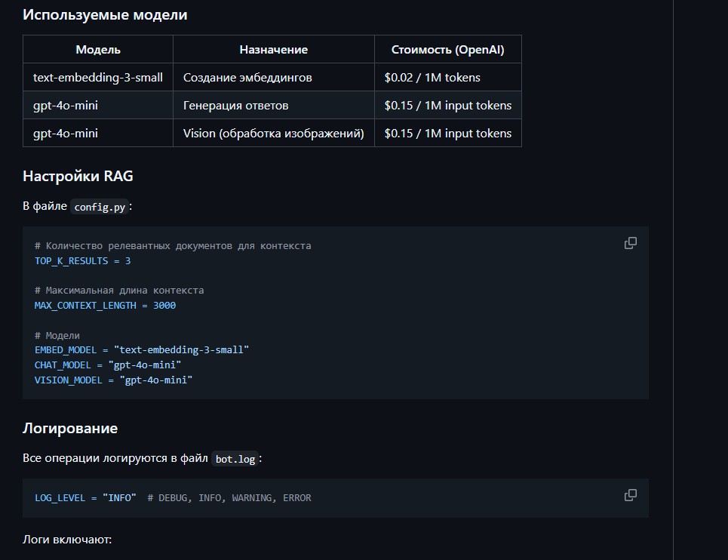
Task: Click the "Модель" table column header
Action: (98, 50)
